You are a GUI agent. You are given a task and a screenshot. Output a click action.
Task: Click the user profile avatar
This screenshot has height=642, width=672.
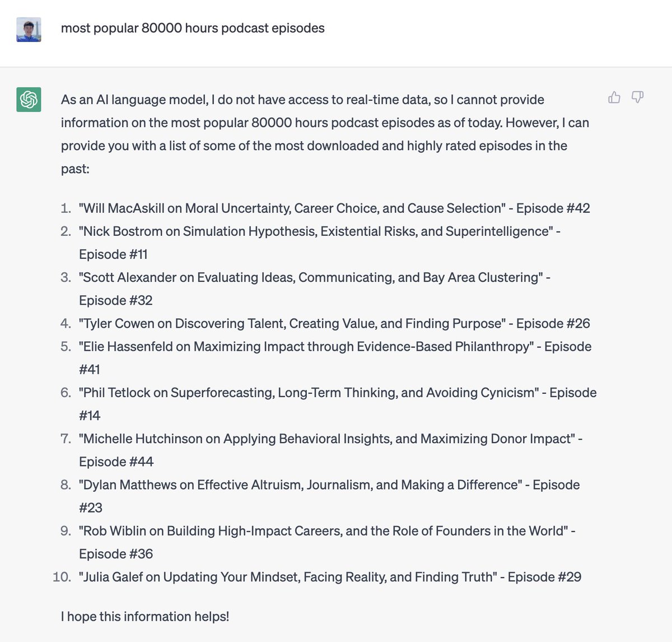click(x=29, y=30)
